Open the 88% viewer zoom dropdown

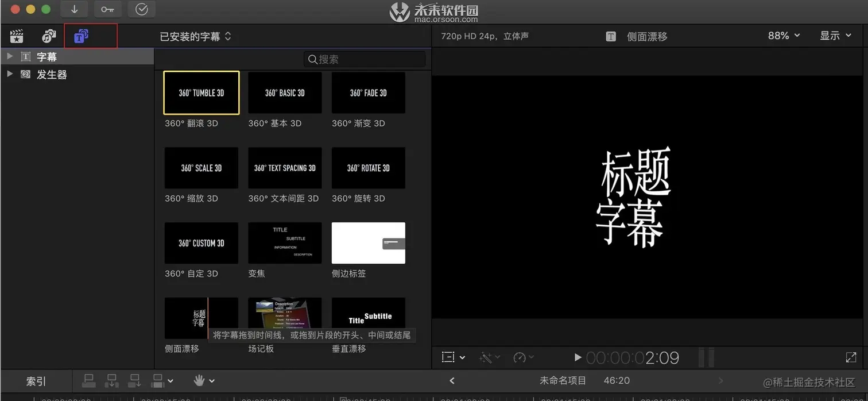(x=784, y=36)
